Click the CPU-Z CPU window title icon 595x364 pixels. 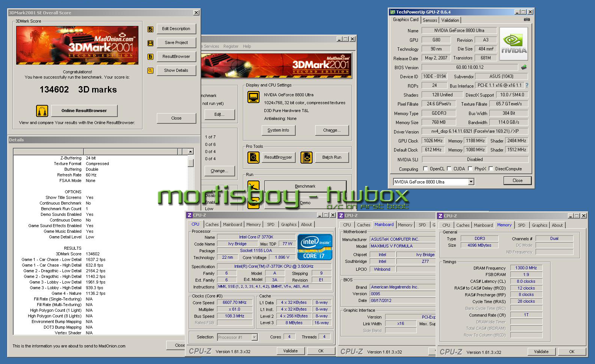pos(190,215)
